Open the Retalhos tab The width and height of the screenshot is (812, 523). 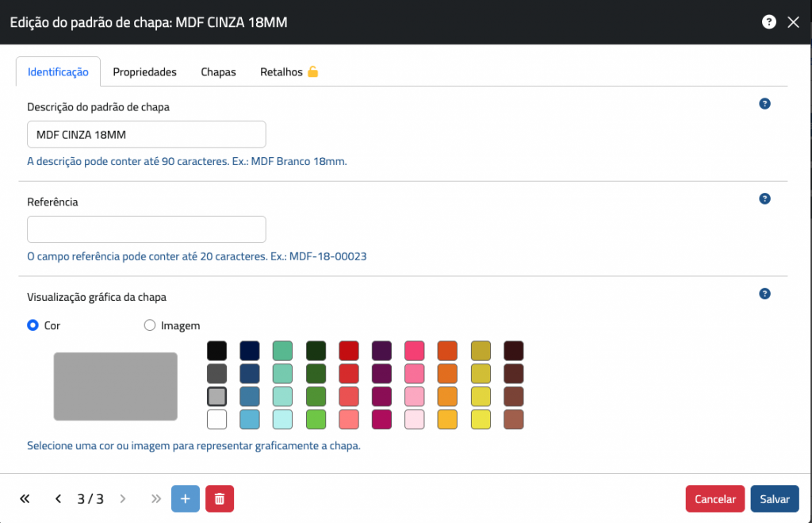coord(282,71)
